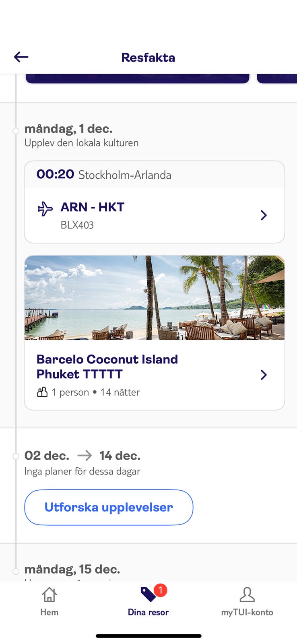This screenshot has height=644, width=297.
Task: Open the Barcelo Coconut Island Phuket title
Action: point(107,367)
